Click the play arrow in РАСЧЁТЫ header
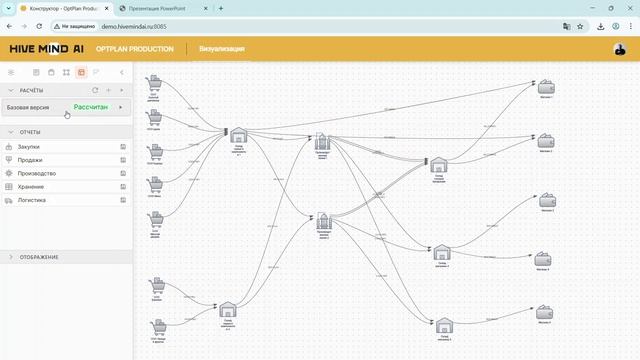This screenshot has height=360, width=640. point(122,90)
